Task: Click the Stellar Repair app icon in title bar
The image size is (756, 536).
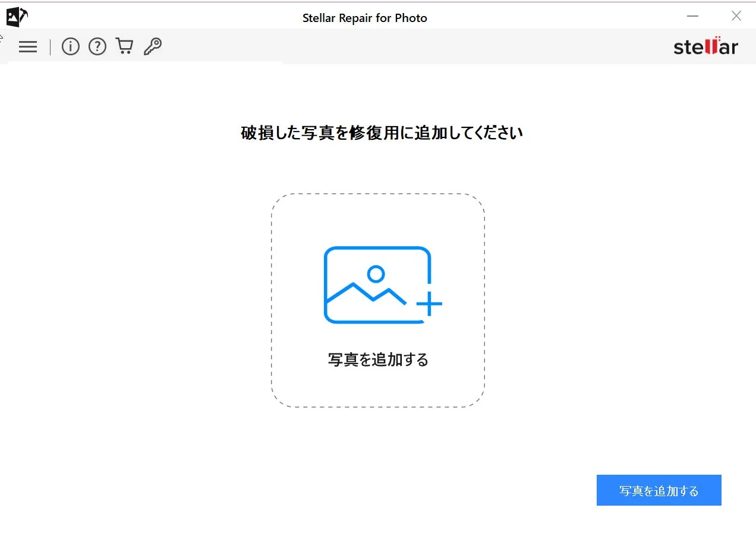Action: pos(17,17)
